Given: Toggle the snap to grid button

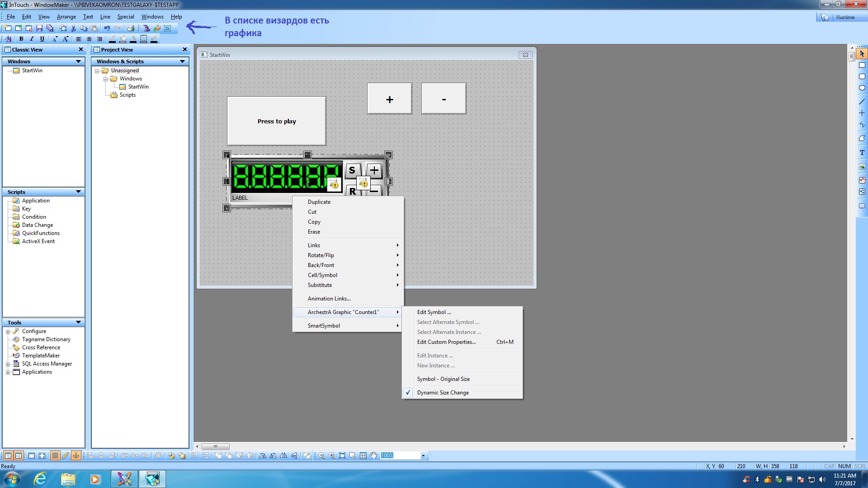Looking at the screenshot, I should [x=55, y=456].
